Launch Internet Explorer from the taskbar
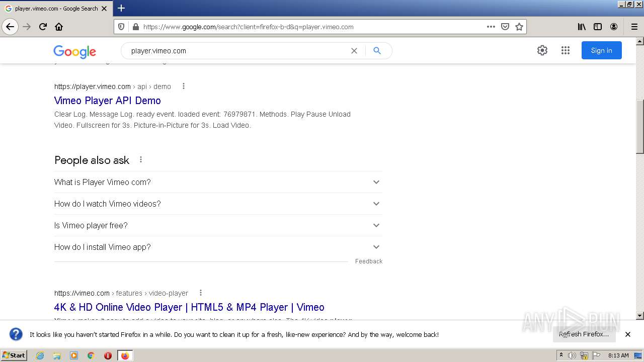644x362 pixels. (x=40, y=355)
